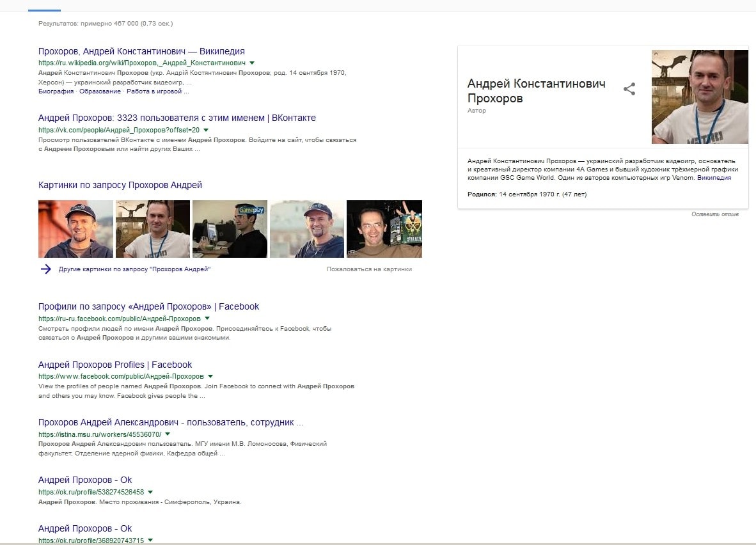Open the Работа в игровой sitelink
This screenshot has height=545, width=756.
click(158, 91)
